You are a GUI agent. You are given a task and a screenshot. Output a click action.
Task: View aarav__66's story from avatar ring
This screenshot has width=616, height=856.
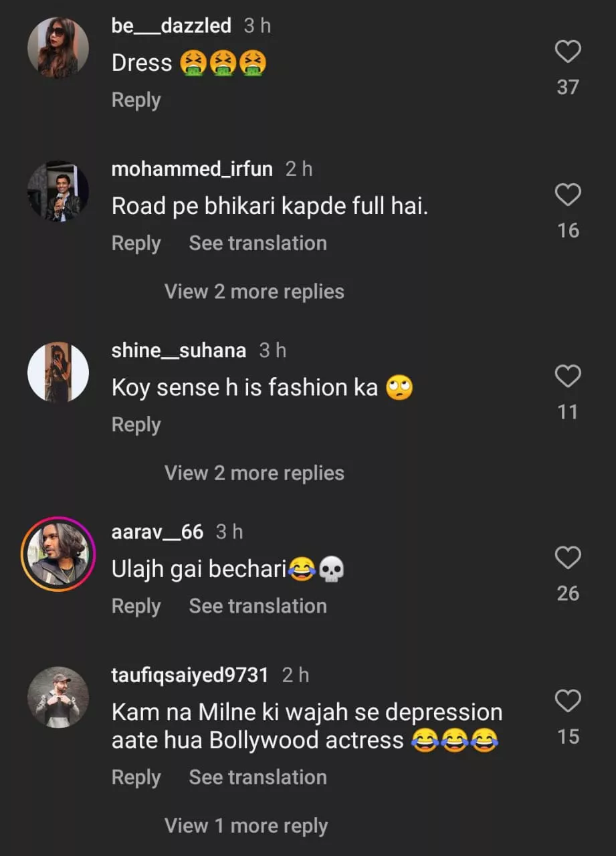(x=58, y=554)
